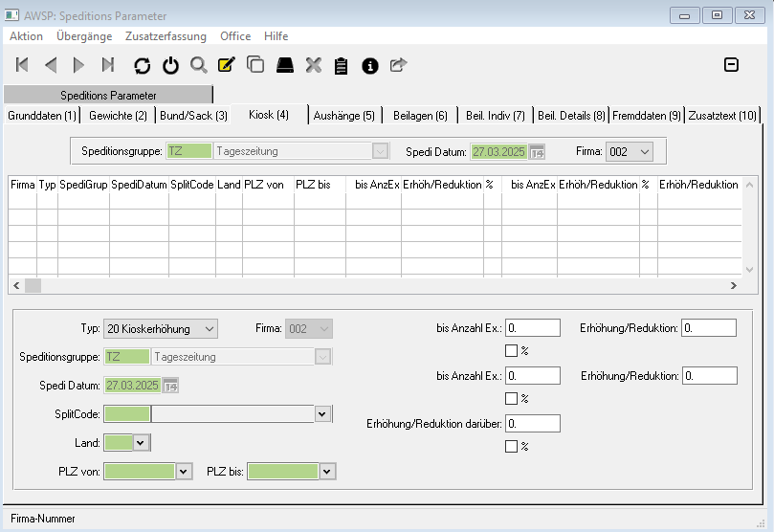
Task: Click the delete X icon in toolbar
Action: tap(313, 65)
